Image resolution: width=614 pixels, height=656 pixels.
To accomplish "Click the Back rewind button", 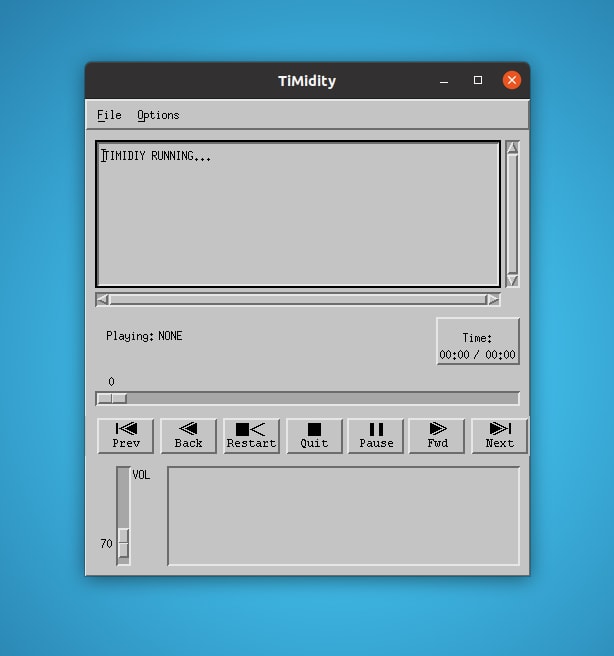I will coord(188,436).
